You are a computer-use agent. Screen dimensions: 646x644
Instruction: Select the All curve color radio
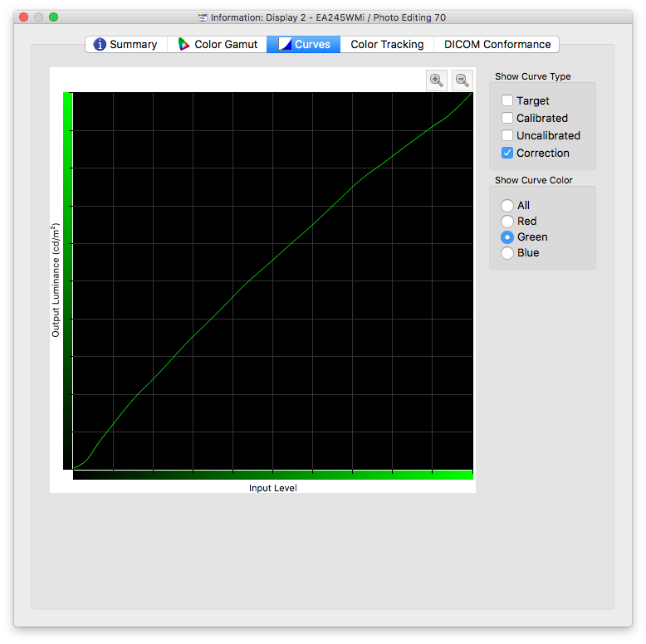(x=507, y=205)
